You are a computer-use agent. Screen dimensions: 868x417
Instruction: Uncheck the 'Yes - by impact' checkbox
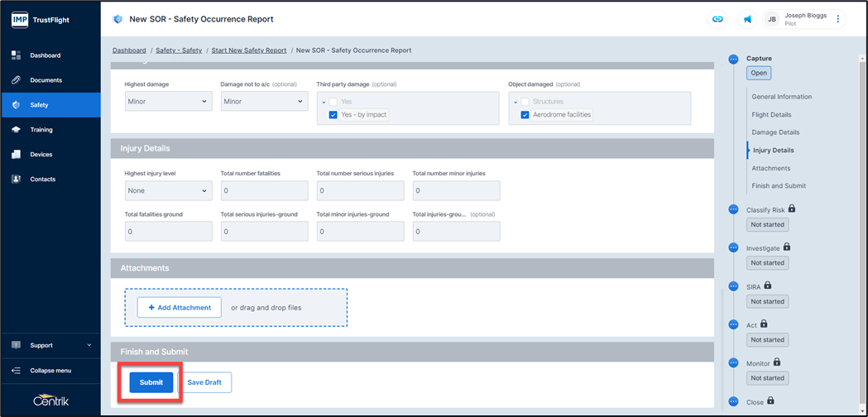click(x=333, y=115)
